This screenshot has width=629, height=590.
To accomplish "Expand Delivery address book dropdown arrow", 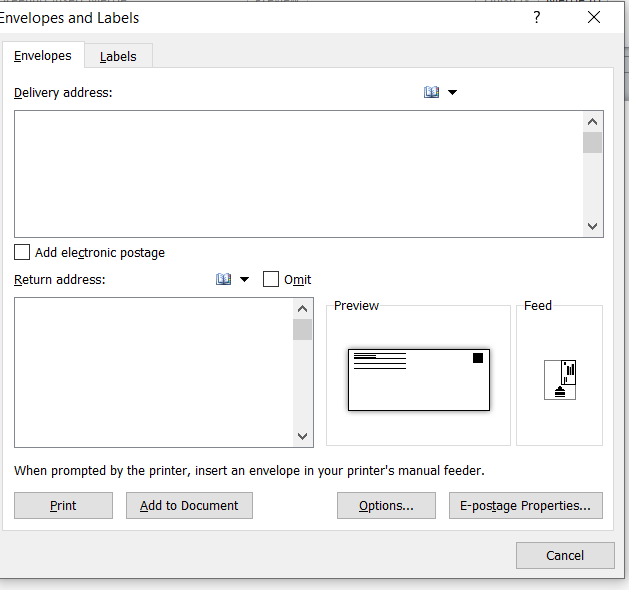I will (453, 92).
